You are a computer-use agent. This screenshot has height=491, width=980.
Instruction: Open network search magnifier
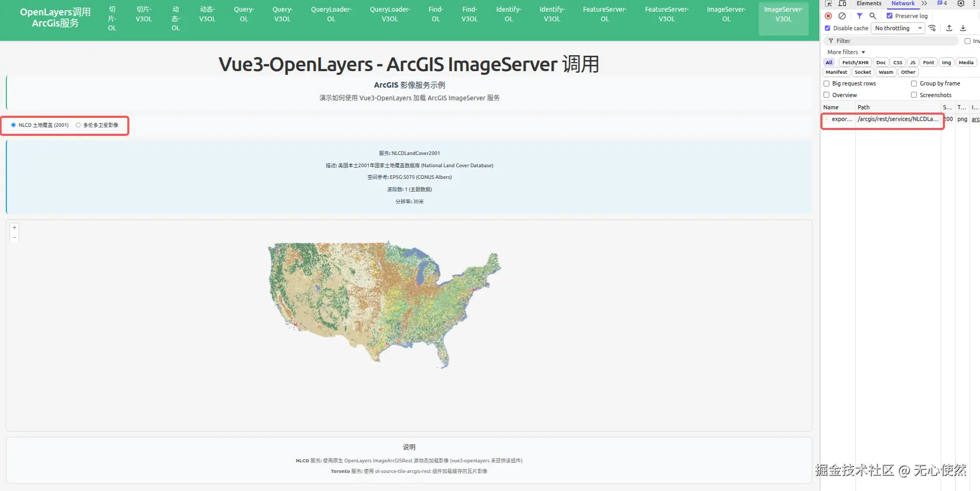pos(873,16)
